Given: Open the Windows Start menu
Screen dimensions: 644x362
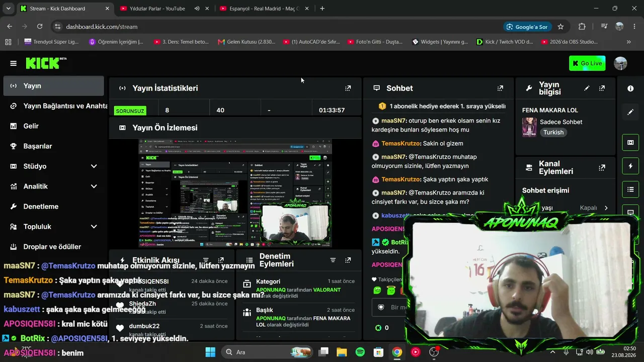Looking at the screenshot, I should tap(210, 352).
